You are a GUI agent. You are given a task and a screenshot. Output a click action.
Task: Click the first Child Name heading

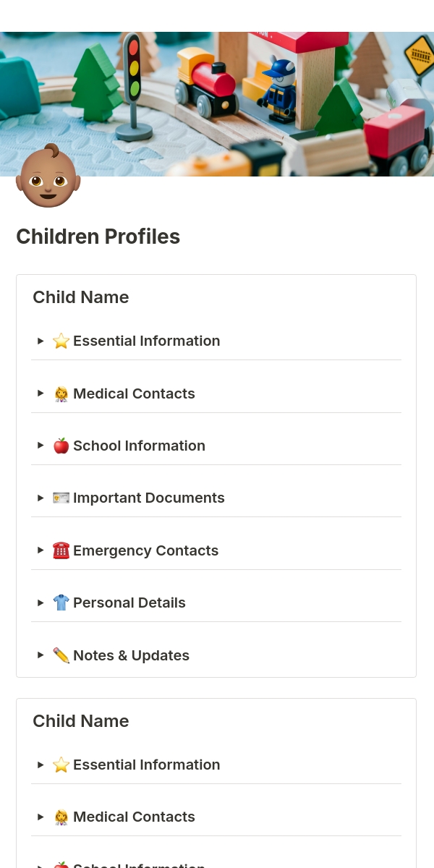pyautogui.click(x=81, y=297)
